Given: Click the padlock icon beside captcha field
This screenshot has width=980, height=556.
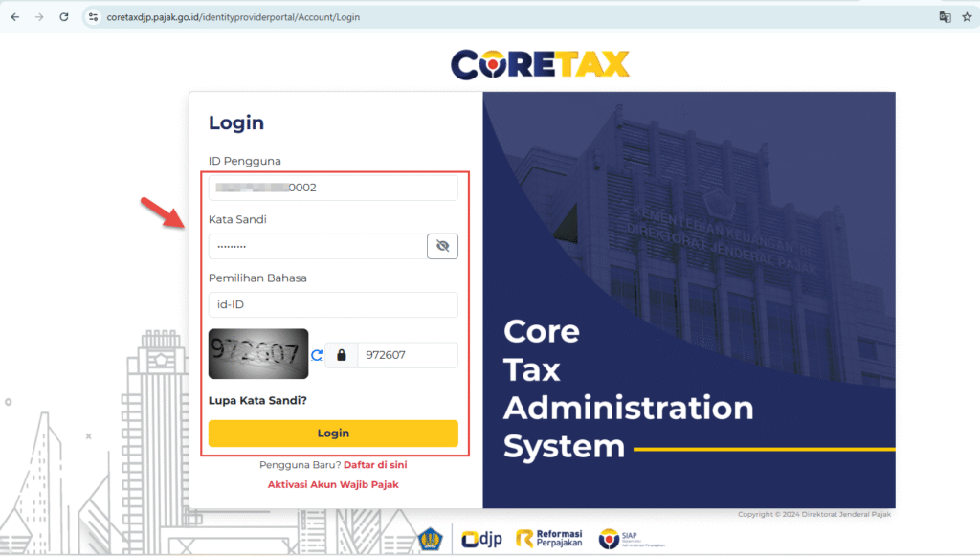Looking at the screenshot, I should coord(341,355).
